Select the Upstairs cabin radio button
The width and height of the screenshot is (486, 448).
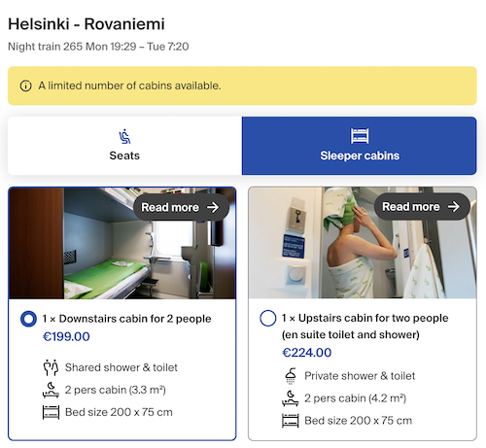268,318
